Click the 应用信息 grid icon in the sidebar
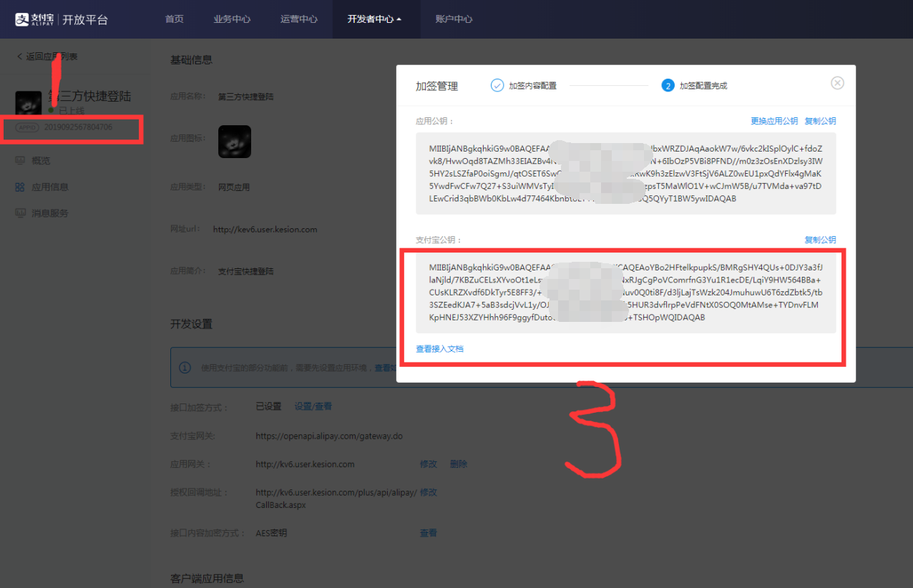 click(x=20, y=187)
